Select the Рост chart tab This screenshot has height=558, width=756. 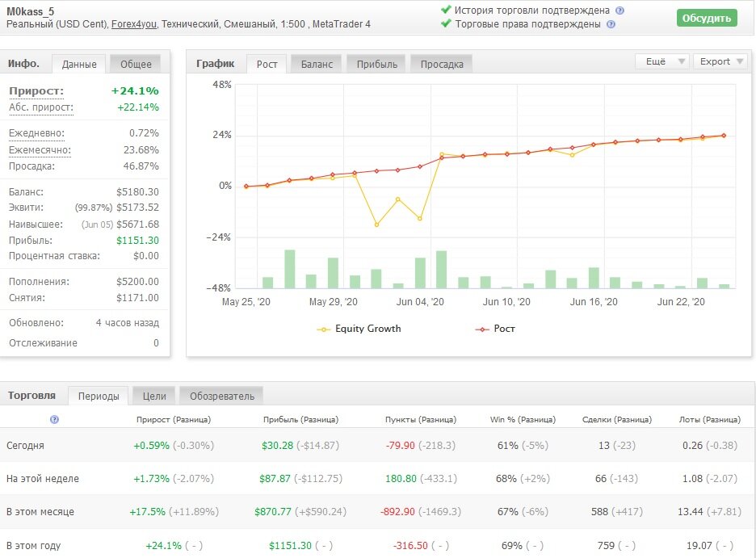[x=267, y=64]
